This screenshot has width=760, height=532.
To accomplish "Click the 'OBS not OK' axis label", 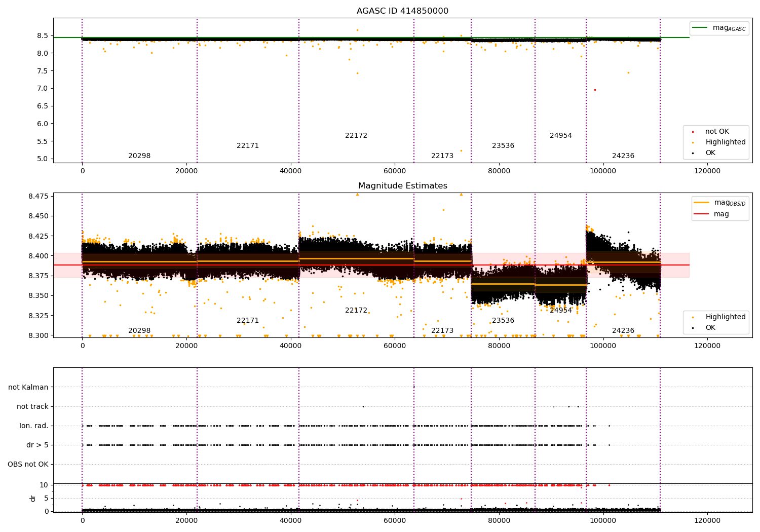I will pyautogui.click(x=28, y=465).
